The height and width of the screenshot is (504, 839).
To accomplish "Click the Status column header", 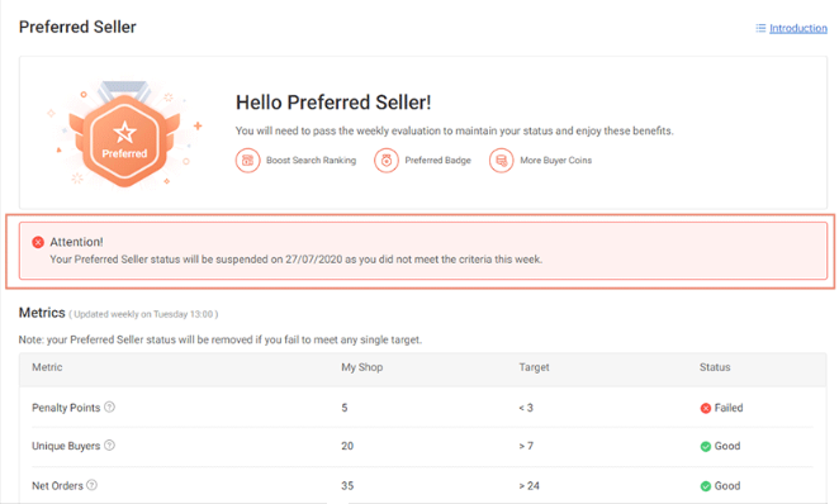I will point(714,367).
